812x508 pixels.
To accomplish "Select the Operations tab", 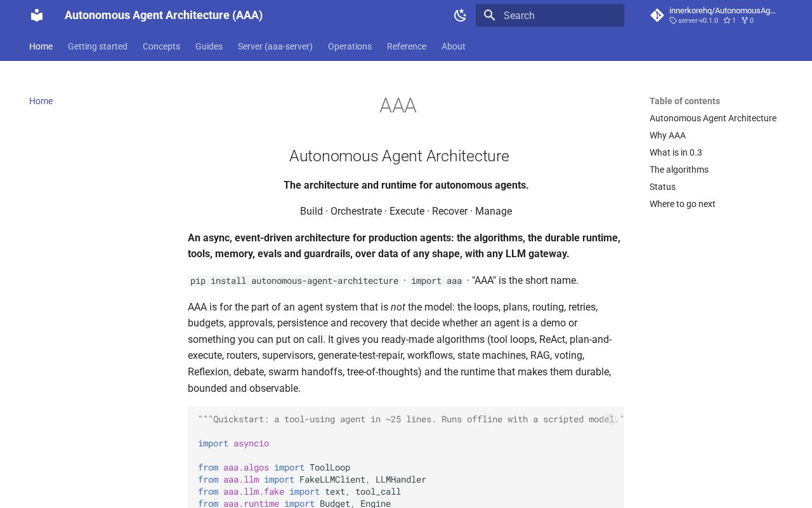I will pos(350,46).
